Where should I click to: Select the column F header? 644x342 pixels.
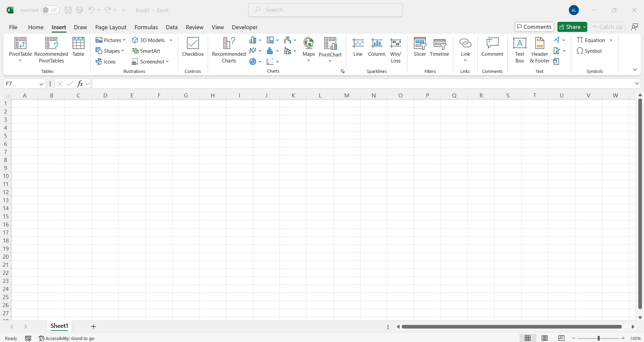click(159, 95)
